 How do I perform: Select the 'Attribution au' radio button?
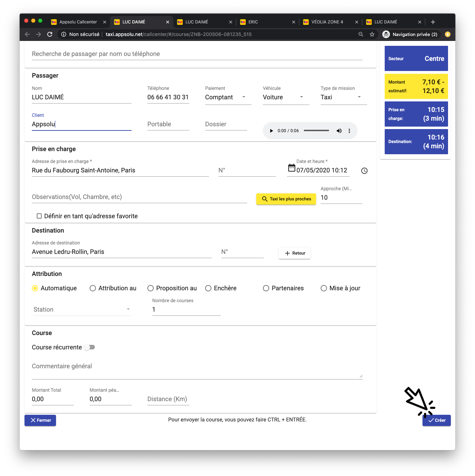click(93, 288)
